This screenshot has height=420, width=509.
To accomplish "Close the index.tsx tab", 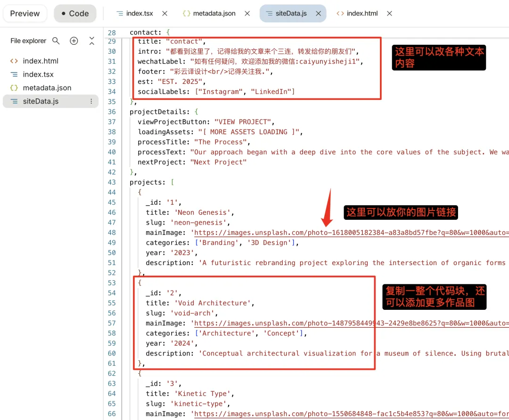I will (x=164, y=14).
